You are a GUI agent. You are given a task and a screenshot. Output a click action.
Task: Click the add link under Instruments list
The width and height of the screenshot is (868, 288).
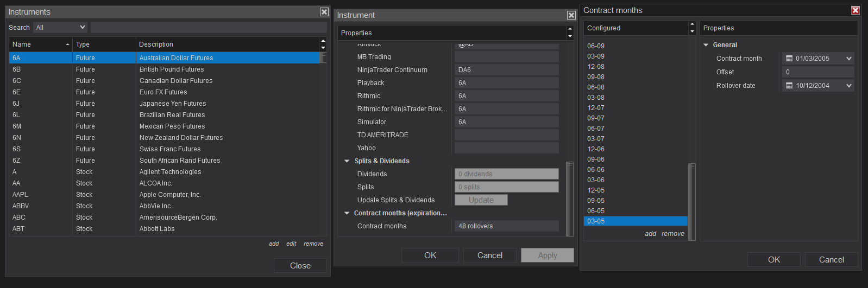tap(274, 244)
